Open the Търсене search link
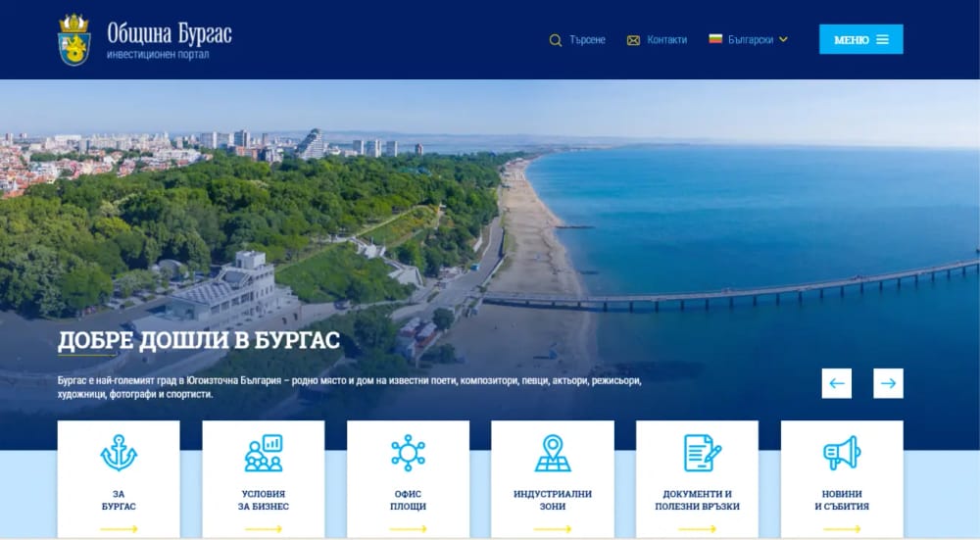Image resolution: width=980 pixels, height=540 pixels. 577,40
